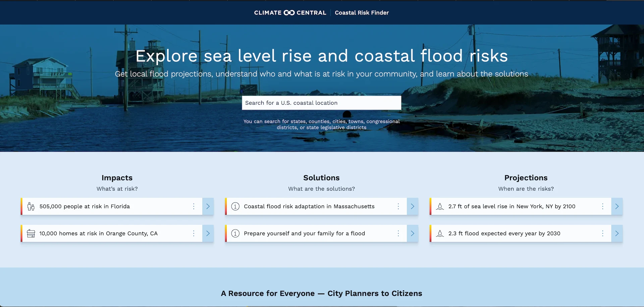Click the arrow on the New York sea level projection card
This screenshot has height=307, width=644.
pyautogui.click(x=617, y=206)
